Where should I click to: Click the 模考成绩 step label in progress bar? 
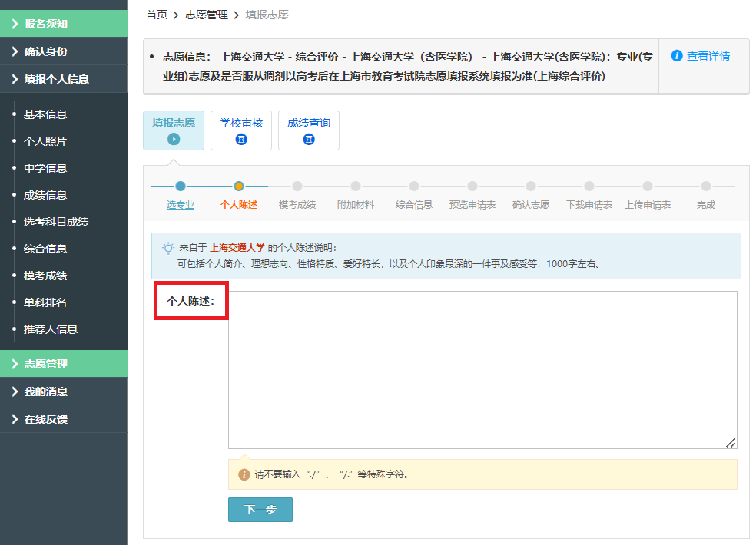[x=297, y=205]
